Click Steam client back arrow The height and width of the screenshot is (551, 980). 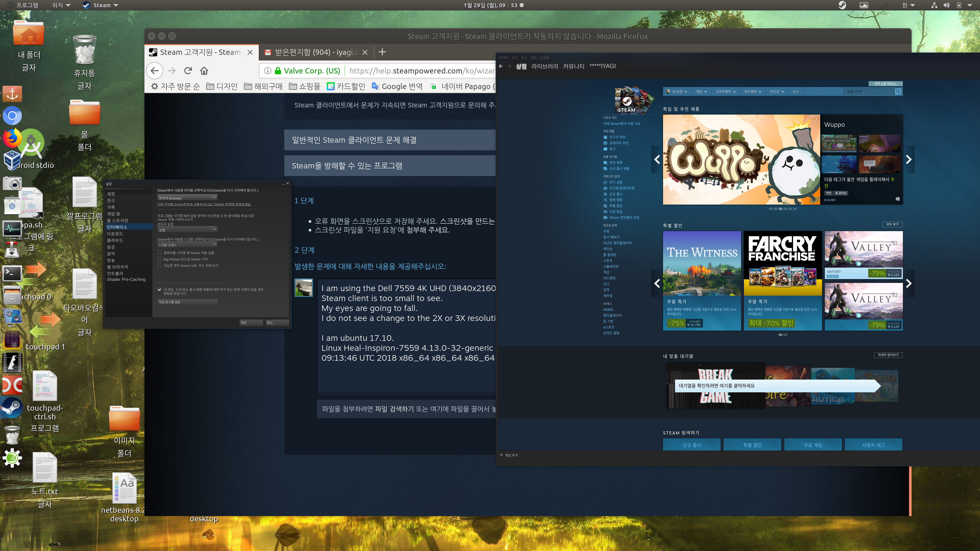[x=501, y=66]
